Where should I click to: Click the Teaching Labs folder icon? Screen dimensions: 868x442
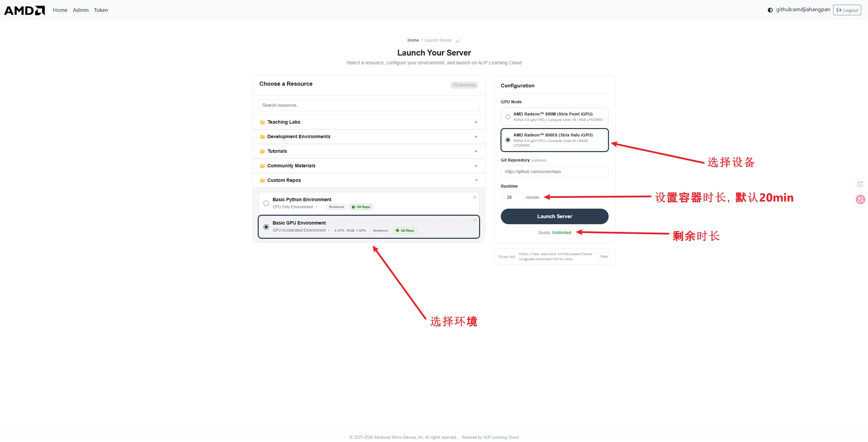(262, 122)
